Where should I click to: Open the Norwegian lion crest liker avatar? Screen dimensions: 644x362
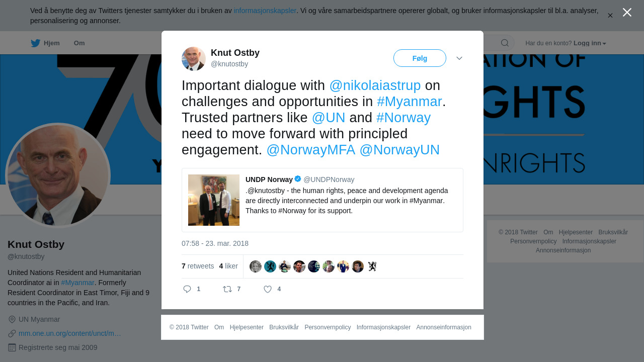pyautogui.click(x=372, y=266)
